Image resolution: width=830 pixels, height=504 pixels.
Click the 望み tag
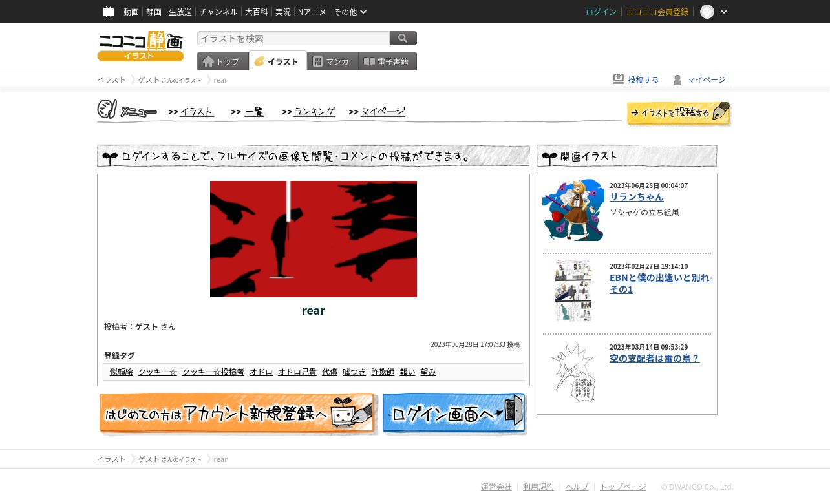click(x=428, y=372)
